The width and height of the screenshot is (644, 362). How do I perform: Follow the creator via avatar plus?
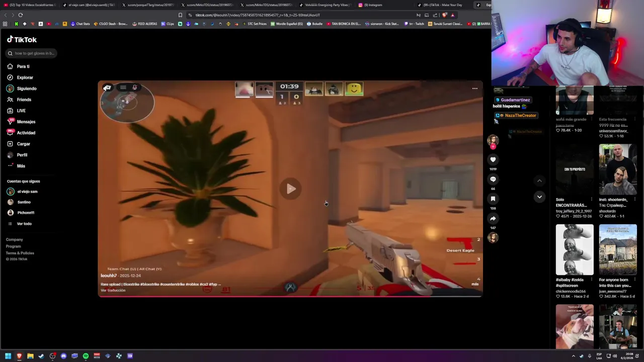pyautogui.click(x=493, y=146)
